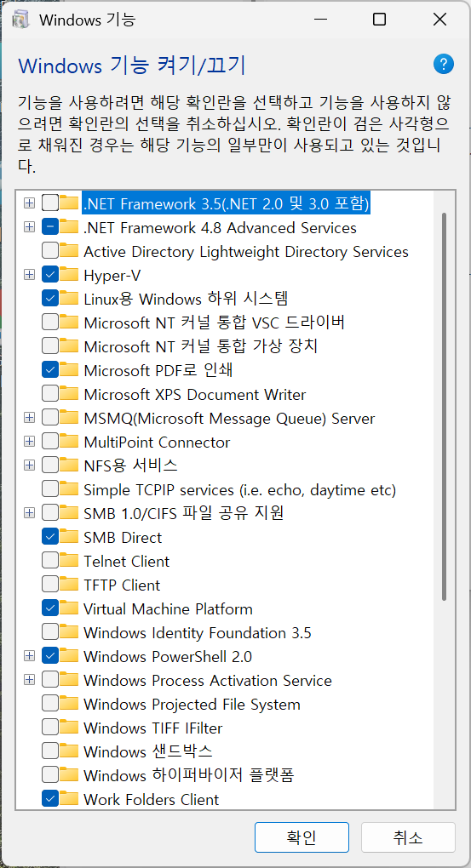Expand SMB 1.0/CIFS 파일 공유 지원 node

pyautogui.click(x=29, y=513)
